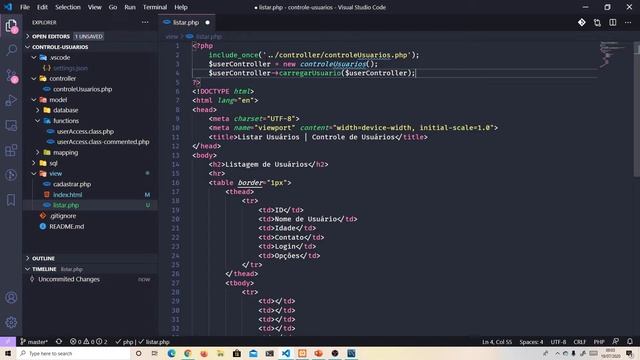Open the notifications bell in status bar
The height and width of the screenshot is (360, 640).
point(630,342)
